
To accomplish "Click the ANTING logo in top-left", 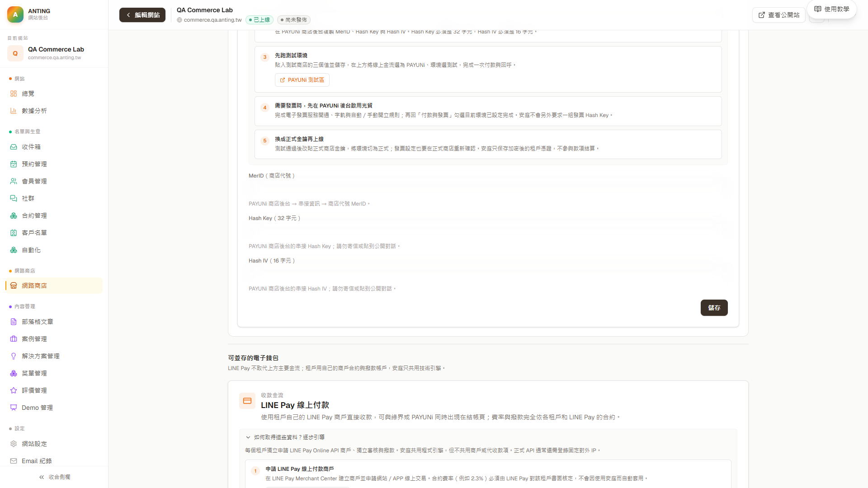I will 15,14.
